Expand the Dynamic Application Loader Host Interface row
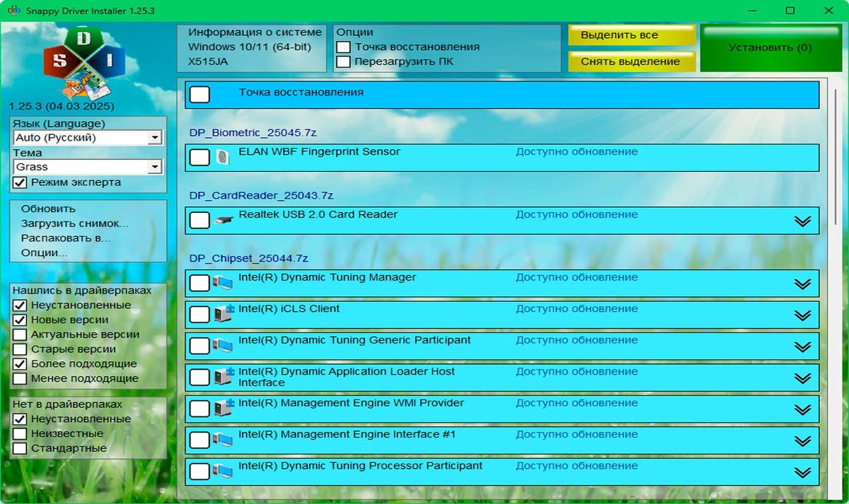 click(802, 378)
